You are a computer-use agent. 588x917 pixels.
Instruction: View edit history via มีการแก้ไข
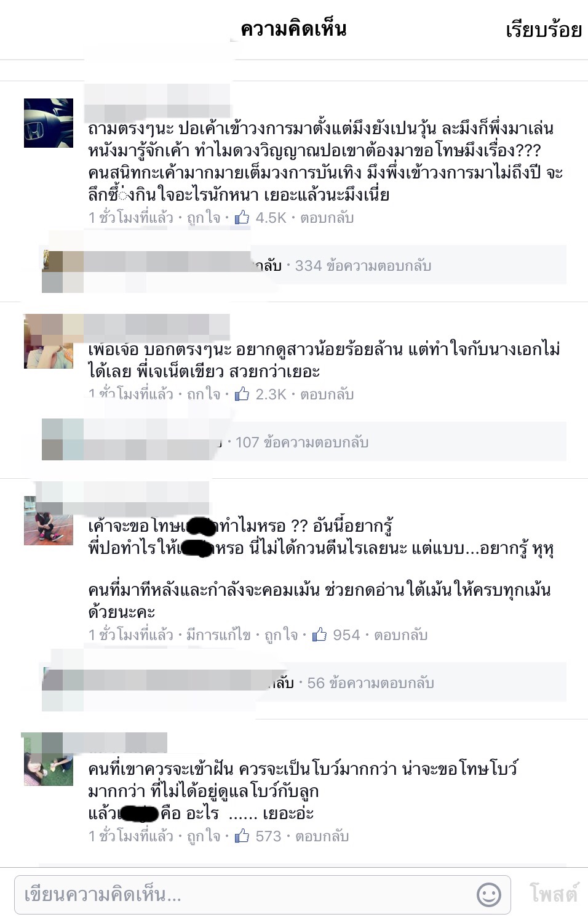tap(218, 635)
